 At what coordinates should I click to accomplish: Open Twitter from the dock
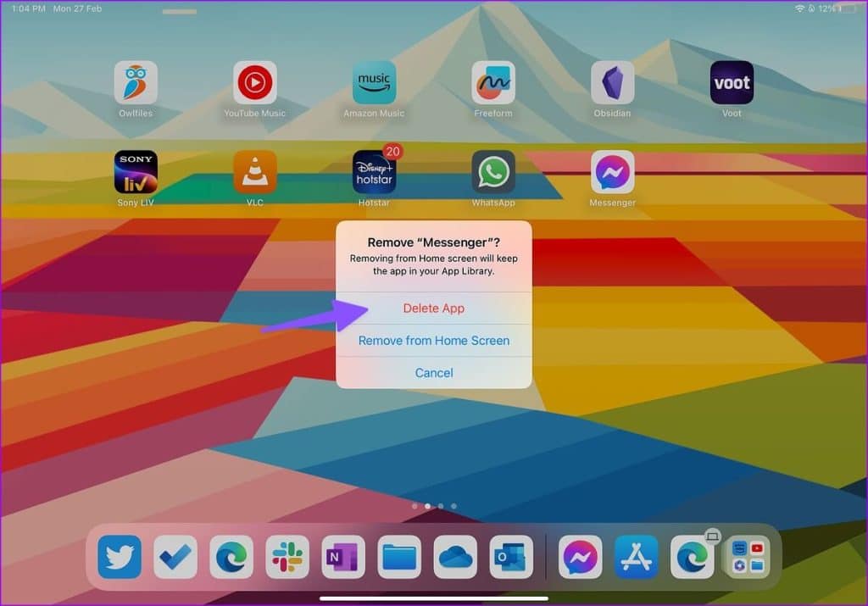point(119,557)
